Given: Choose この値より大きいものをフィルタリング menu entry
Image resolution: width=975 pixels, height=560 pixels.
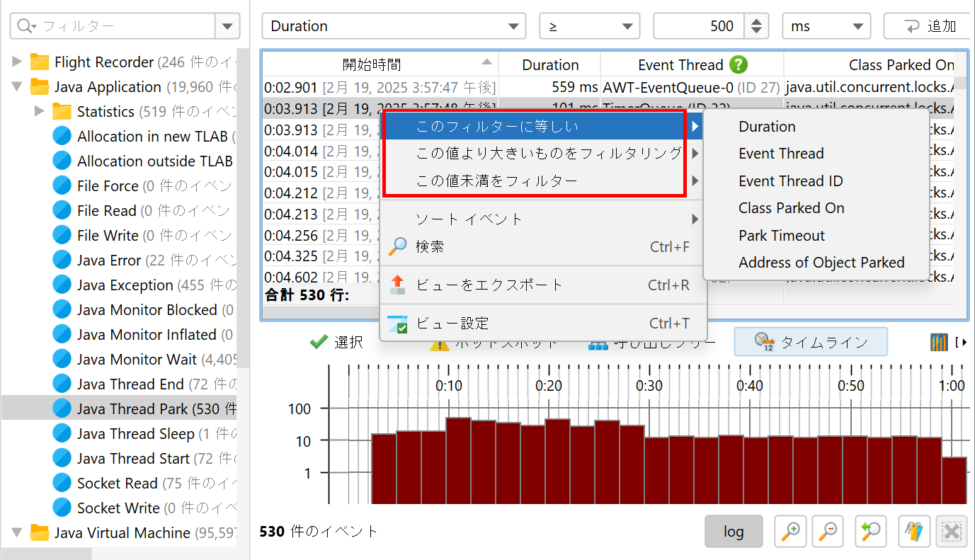Looking at the screenshot, I should point(543,154).
